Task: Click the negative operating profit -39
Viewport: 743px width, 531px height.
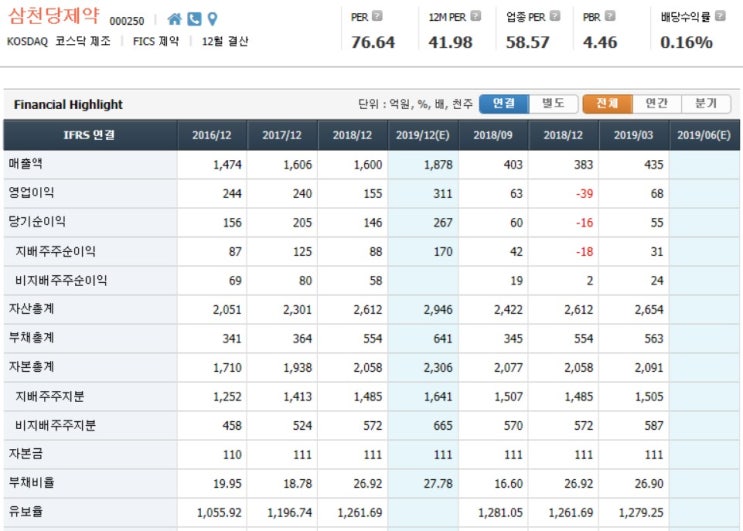Action: [584, 194]
